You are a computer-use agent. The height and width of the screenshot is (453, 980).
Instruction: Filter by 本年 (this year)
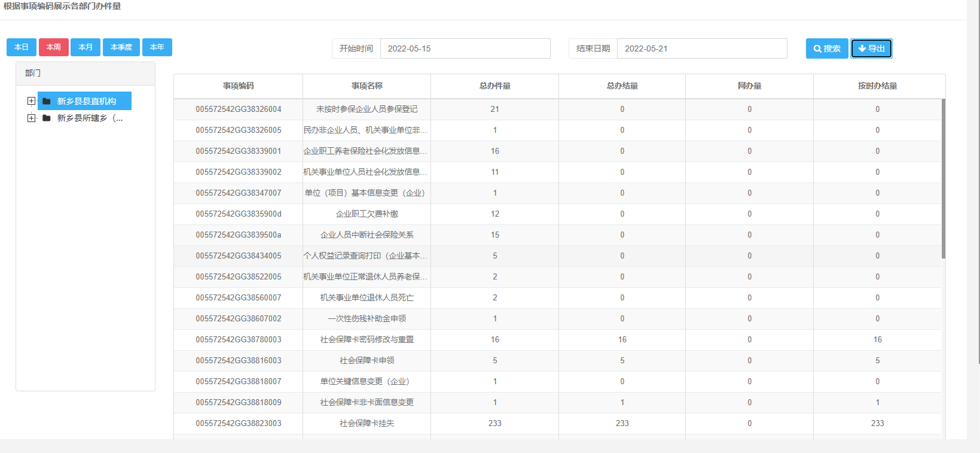(x=157, y=47)
